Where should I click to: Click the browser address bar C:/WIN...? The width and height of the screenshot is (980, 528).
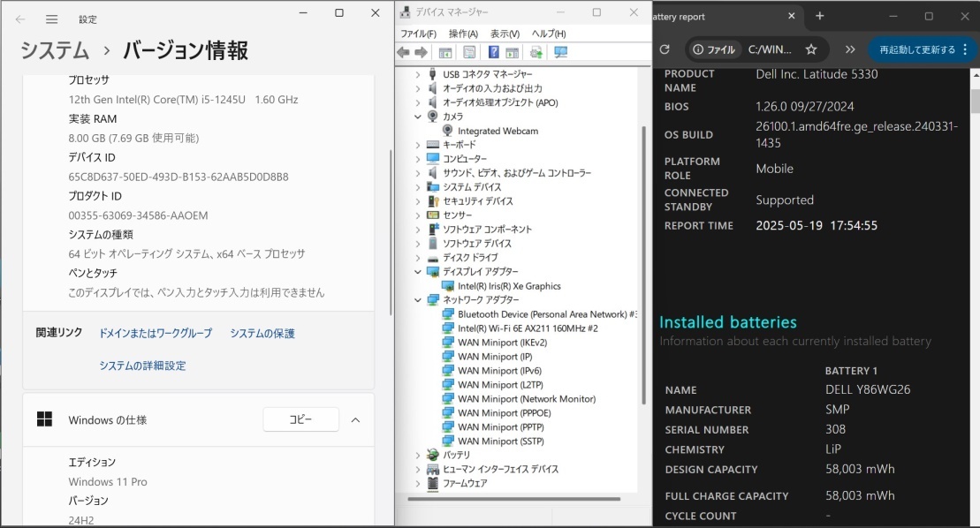[x=770, y=49]
